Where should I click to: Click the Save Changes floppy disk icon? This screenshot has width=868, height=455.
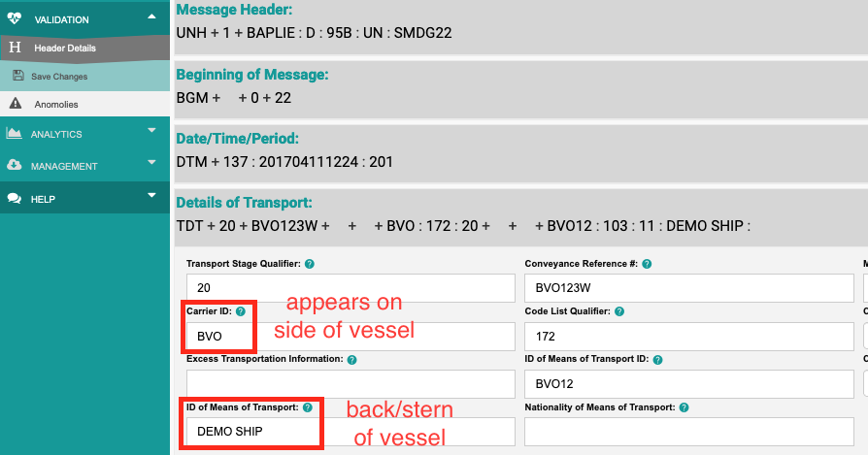click(x=17, y=76)
